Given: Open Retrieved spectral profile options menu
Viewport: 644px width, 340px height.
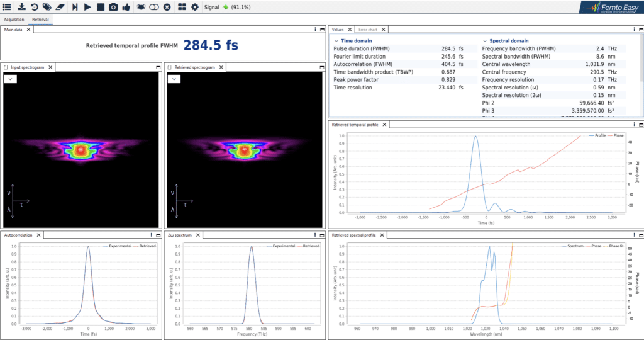Looking at the screenshot, I should tap(635, 235).
